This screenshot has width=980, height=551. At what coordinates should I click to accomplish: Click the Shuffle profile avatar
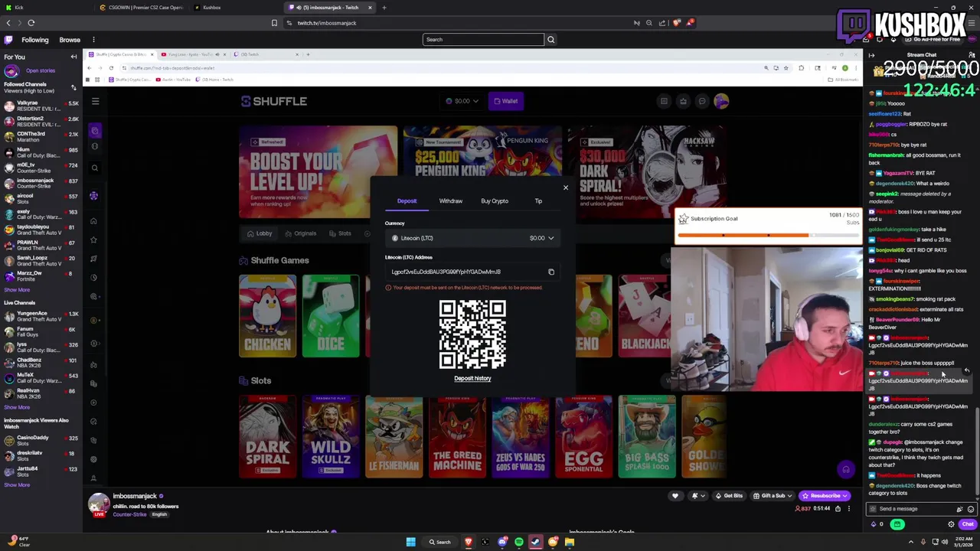point(721,101)
